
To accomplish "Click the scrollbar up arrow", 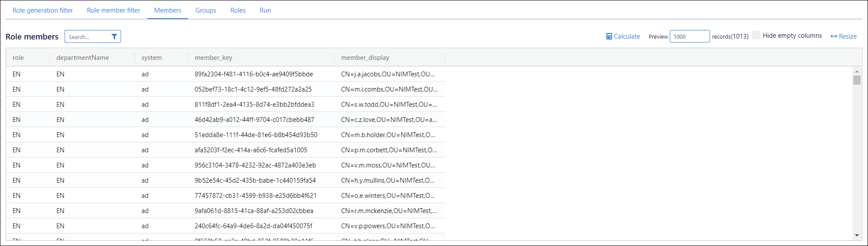I will pyautogui.click(x=856, y=71).
